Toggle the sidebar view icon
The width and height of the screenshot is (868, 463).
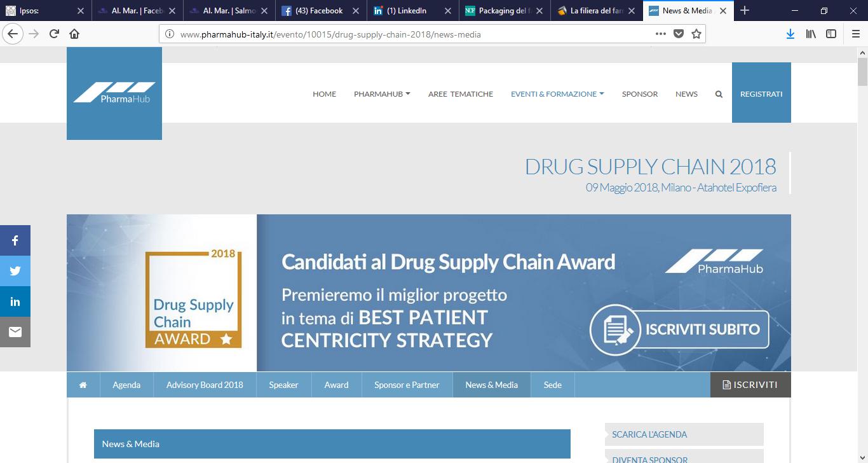tap(831, 34)
